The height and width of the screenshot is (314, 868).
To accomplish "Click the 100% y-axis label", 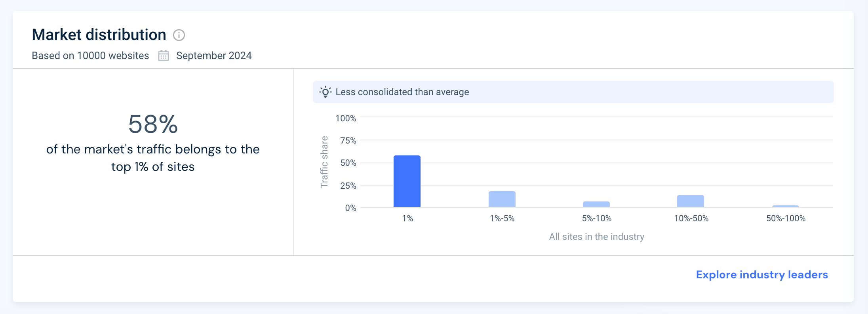I will tap(346, 118).
